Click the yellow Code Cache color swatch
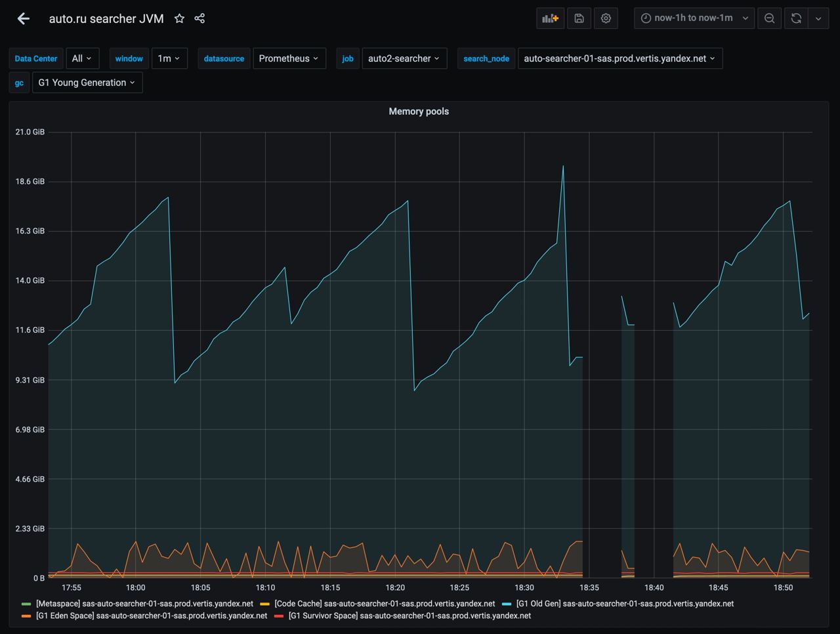840x634 pixels. tap(265, 604)
